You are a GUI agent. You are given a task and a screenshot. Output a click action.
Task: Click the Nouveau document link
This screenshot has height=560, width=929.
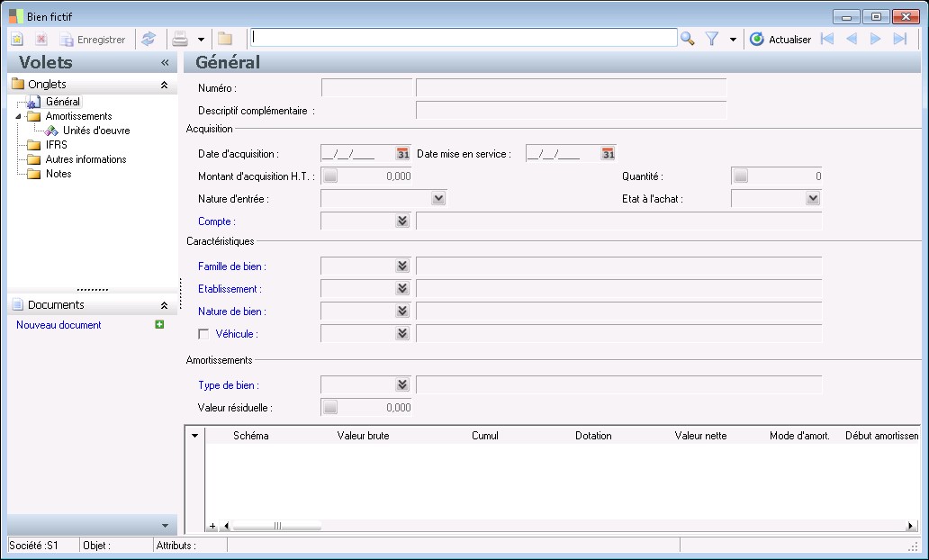(x=59, y=325)
